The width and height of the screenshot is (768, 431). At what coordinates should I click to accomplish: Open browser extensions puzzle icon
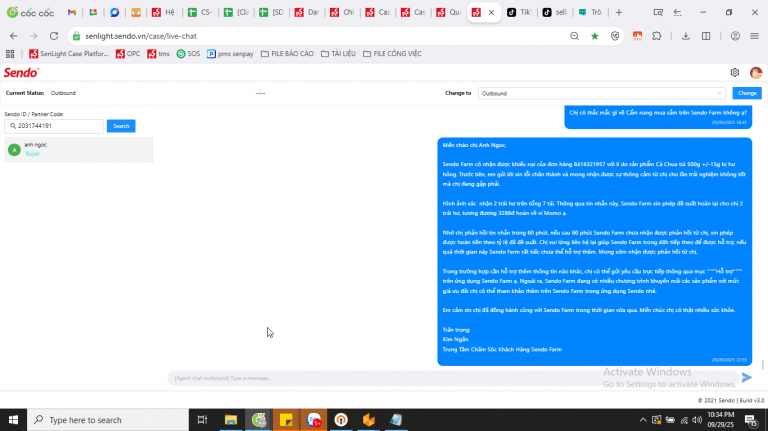657,36
